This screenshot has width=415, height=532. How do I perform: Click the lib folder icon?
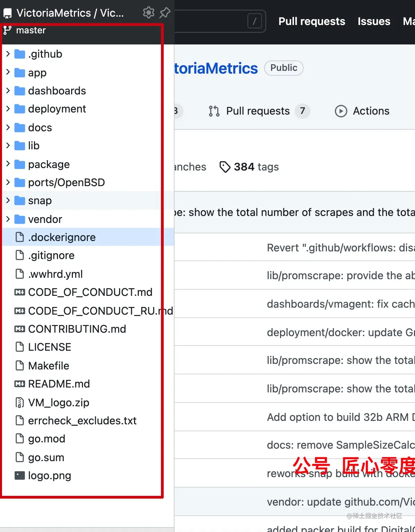[x=20, y=146]
